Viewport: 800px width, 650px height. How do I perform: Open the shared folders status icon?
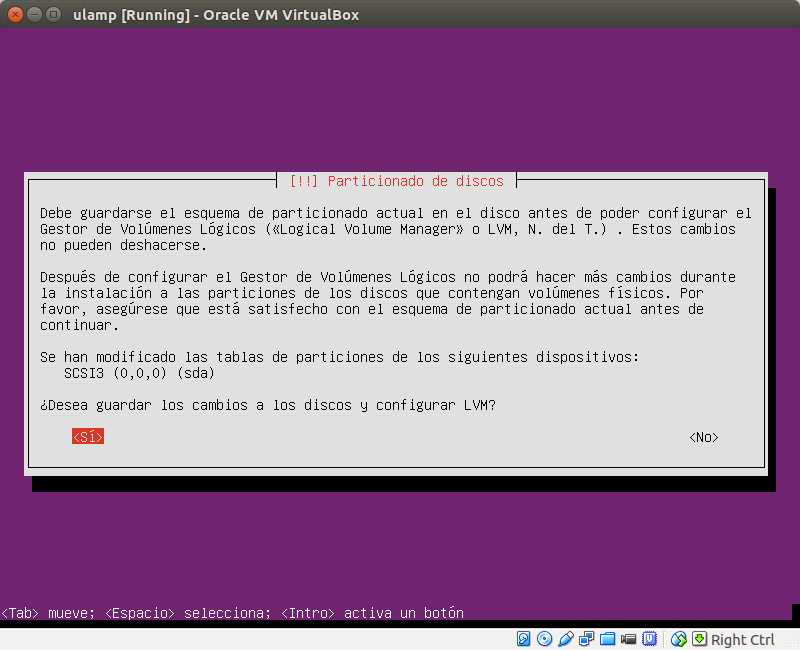tap(608, 638)
